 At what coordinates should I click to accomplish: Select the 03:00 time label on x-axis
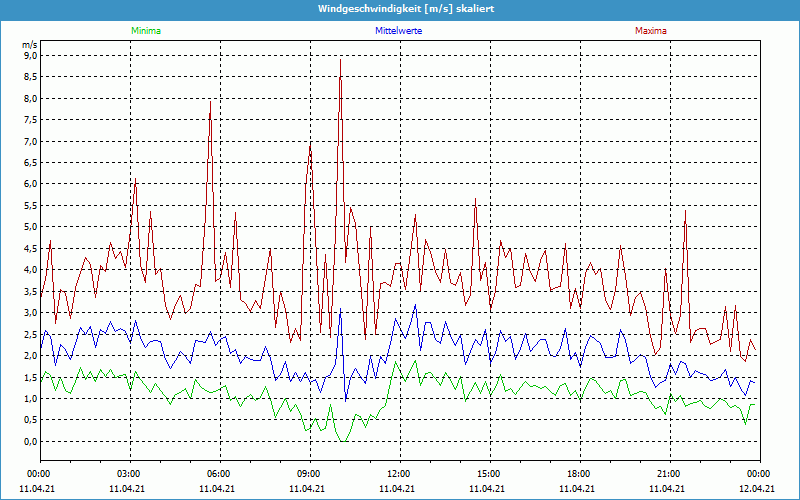(128, 473)
